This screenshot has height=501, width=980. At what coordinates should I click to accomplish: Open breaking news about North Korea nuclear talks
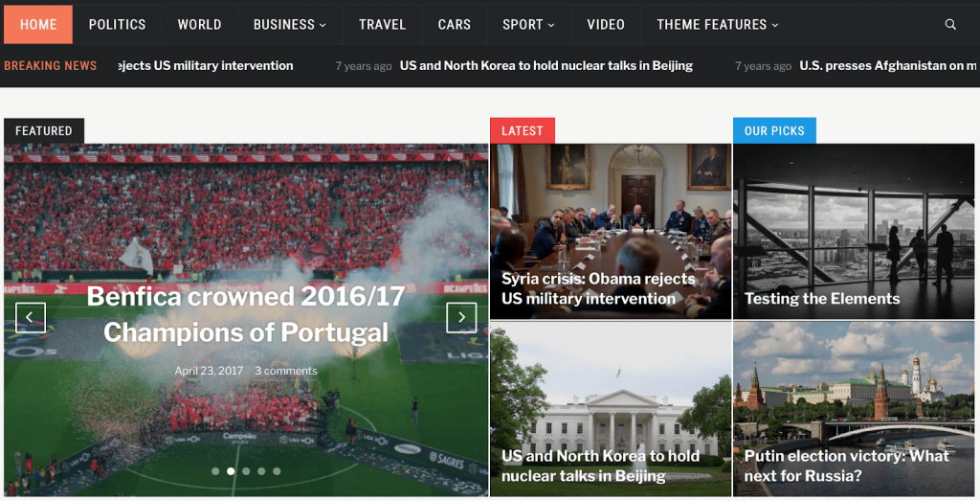546,66
